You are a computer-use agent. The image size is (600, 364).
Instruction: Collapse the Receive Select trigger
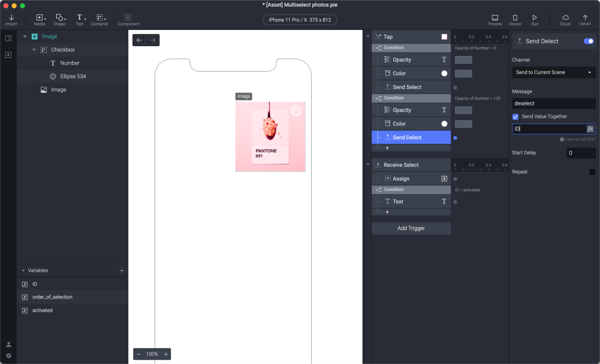(x=368, y=165)
